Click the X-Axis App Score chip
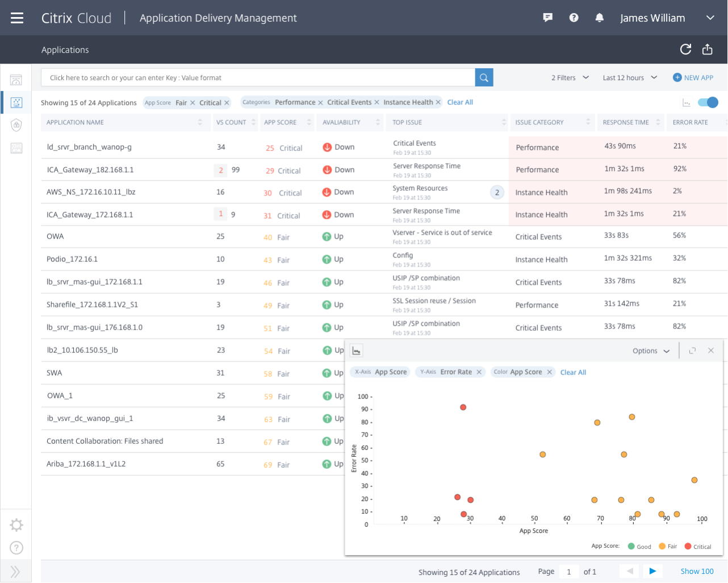Viewport: 728px width, 583px height. click(380, 372)
